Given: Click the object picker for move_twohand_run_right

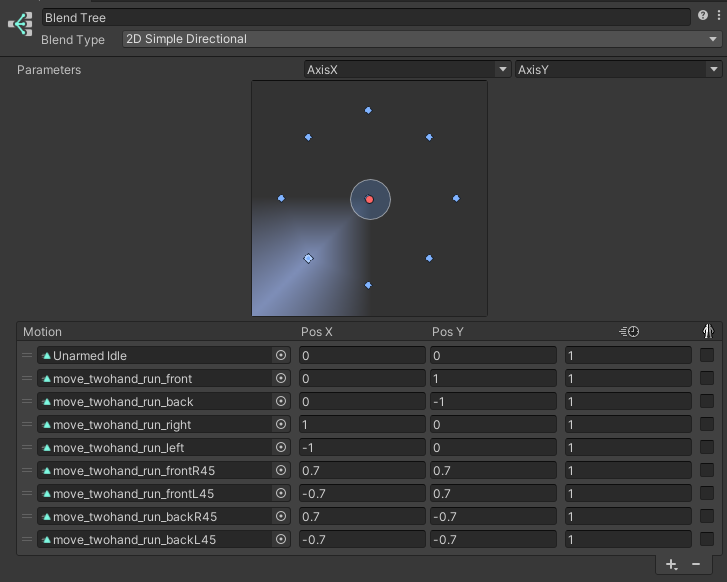Looking at the screenshot, I should tap(281, 424).
